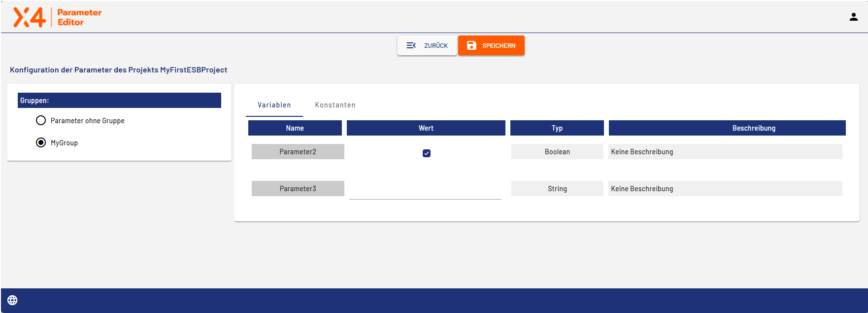868x313 pixels.
Task: Open the user account profile icon
Action: 853,17
